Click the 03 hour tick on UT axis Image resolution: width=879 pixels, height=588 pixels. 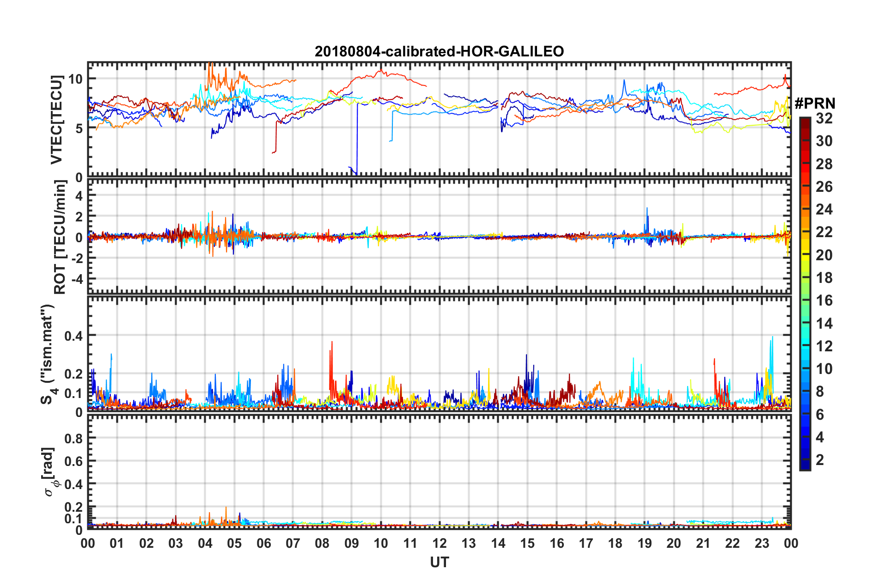[x=176, y=543]
